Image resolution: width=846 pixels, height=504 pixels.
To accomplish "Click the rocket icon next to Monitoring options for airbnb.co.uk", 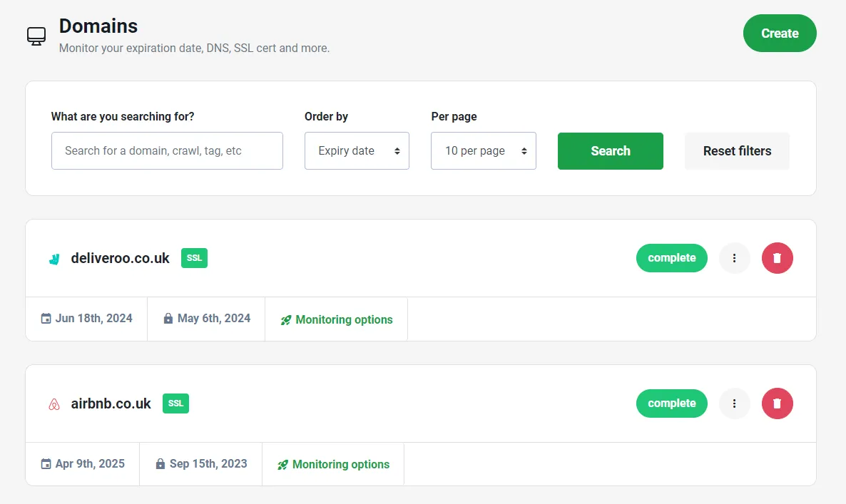I will coord(282,463).
